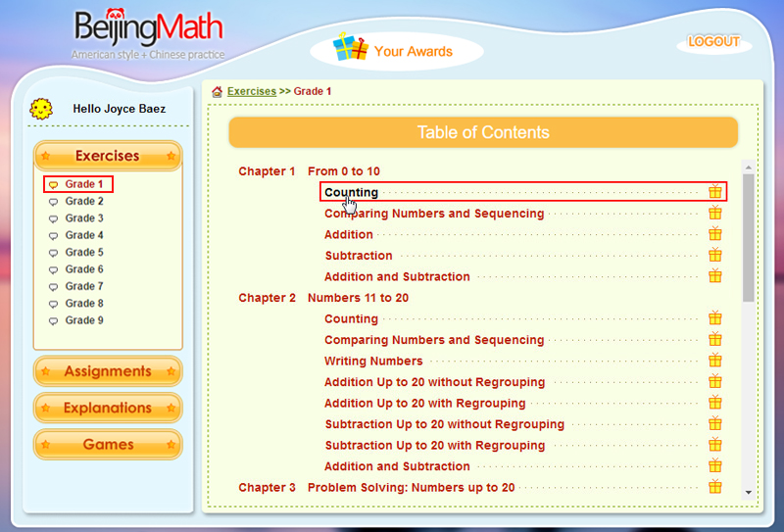Click gift icon for Chapter 1 Addition and Subtraction
This screenshot has width=784, height=532.
[715, 275]
